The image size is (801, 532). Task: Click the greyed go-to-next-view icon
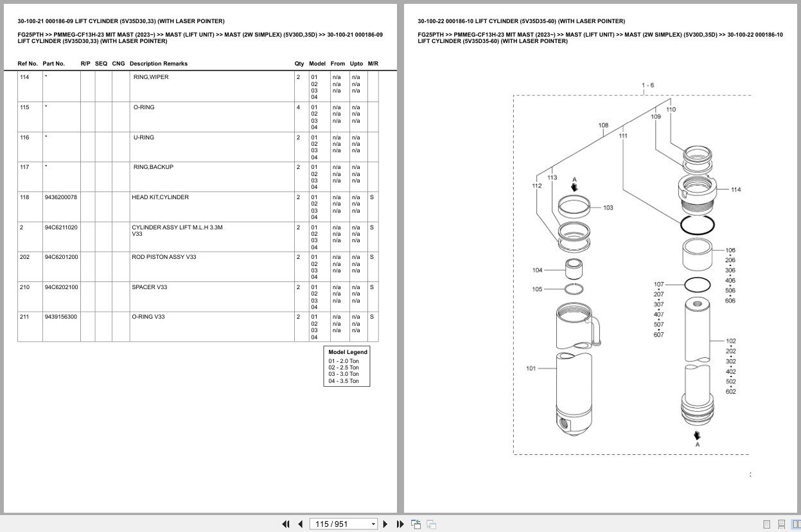point(432,524)
